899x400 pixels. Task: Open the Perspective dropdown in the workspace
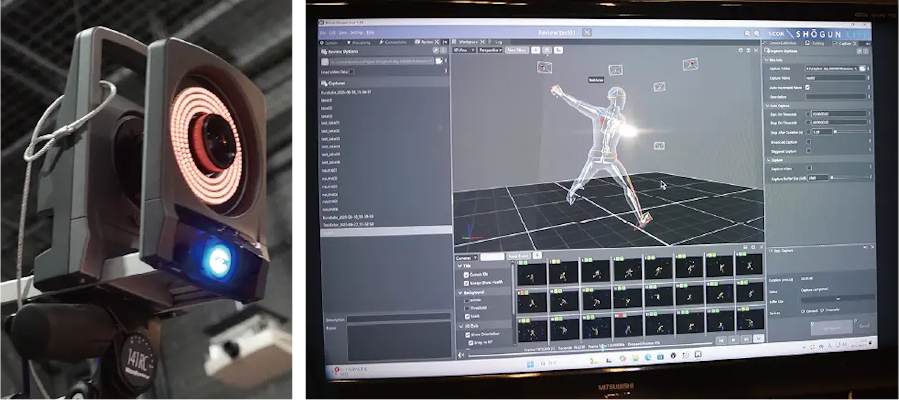pyautogui.click(x=489, y=48)
